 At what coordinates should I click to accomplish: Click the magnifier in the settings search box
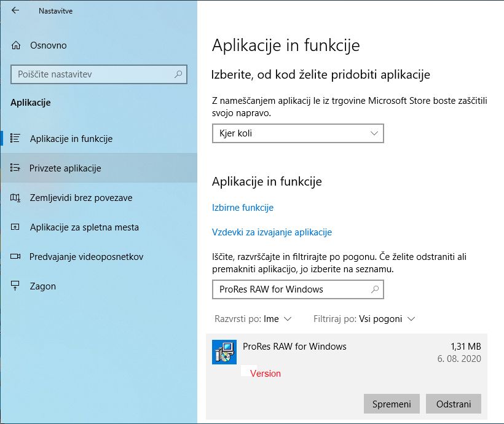178,74
